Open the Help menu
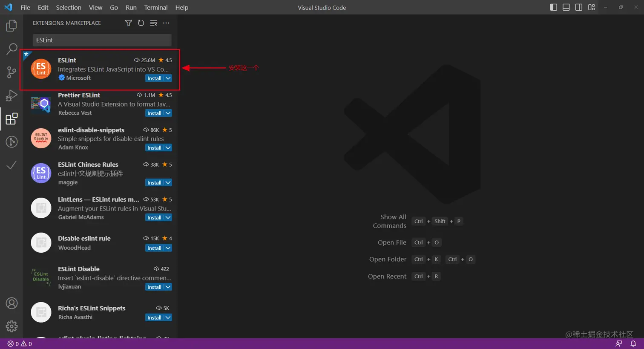 pyautogui.click(x=182, y=7)
